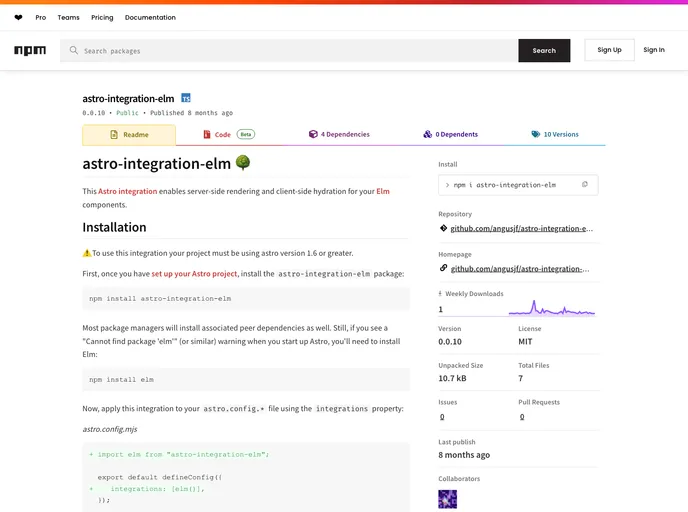Open the Teams link in top navigation
The width and height of the screenshot is (688, 512).
[68, 18]
